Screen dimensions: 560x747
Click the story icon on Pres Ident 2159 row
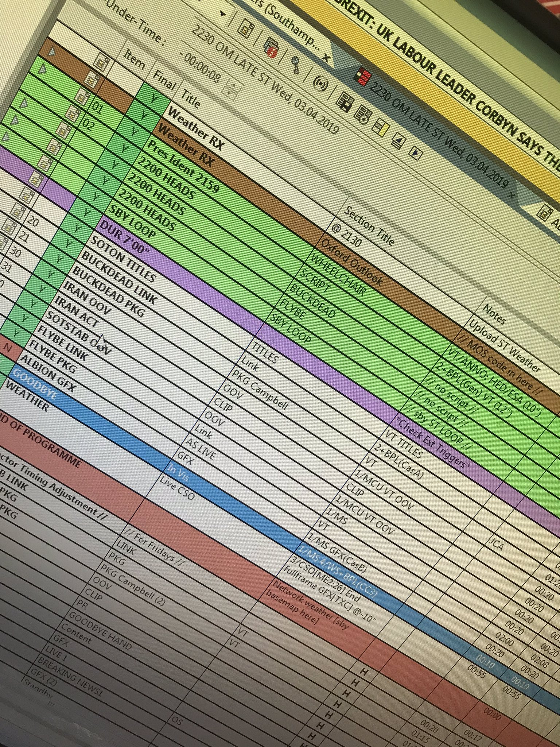click(x=82, y=96)
